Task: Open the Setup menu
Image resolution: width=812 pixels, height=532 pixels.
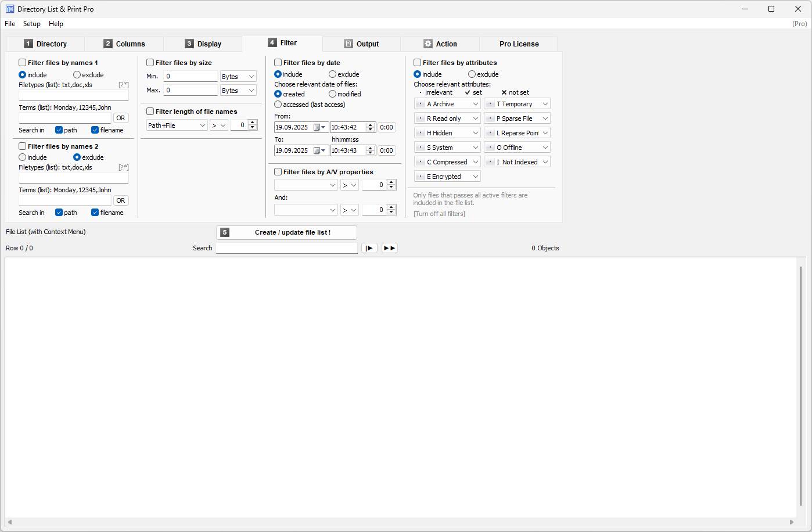Action: 32,24
